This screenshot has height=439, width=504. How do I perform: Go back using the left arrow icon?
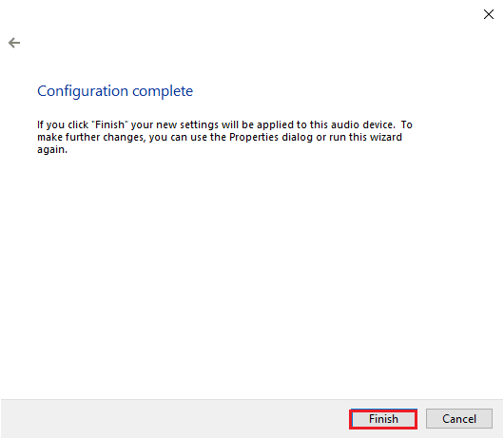coord(14,43)
